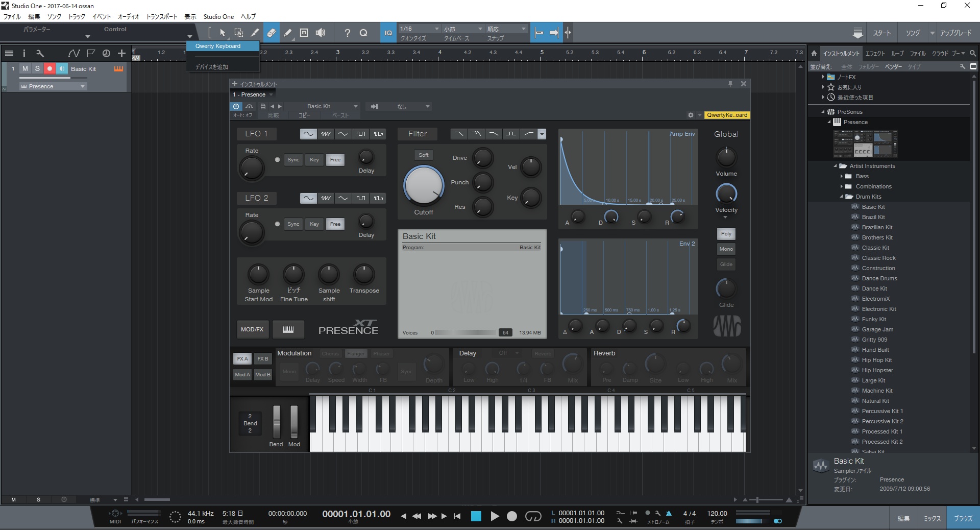This screenshot has height=530, width=980.
Task: Open the quantize 1/16 dropdown
Action: click(x=419, y=29)
